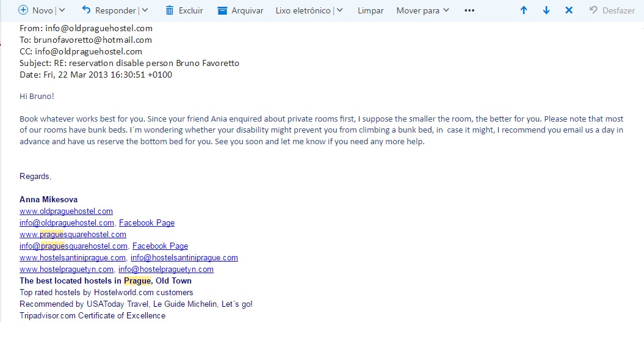Image resolution: width=644 pixels, height=341 pixels.
Task: Click the Responder reply arrow icon
Action: pyautogui.click(x=86, y=10)
